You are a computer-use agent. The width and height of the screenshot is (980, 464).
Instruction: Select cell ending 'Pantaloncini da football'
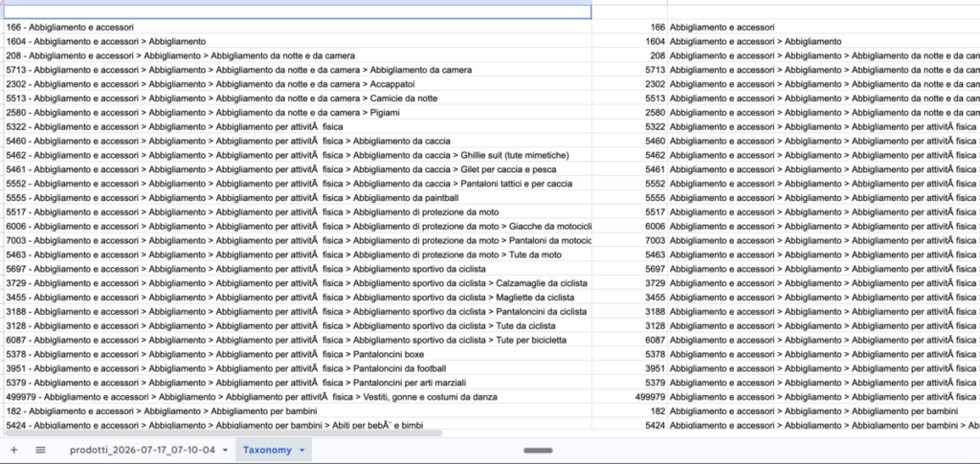(x=297, y=367)
